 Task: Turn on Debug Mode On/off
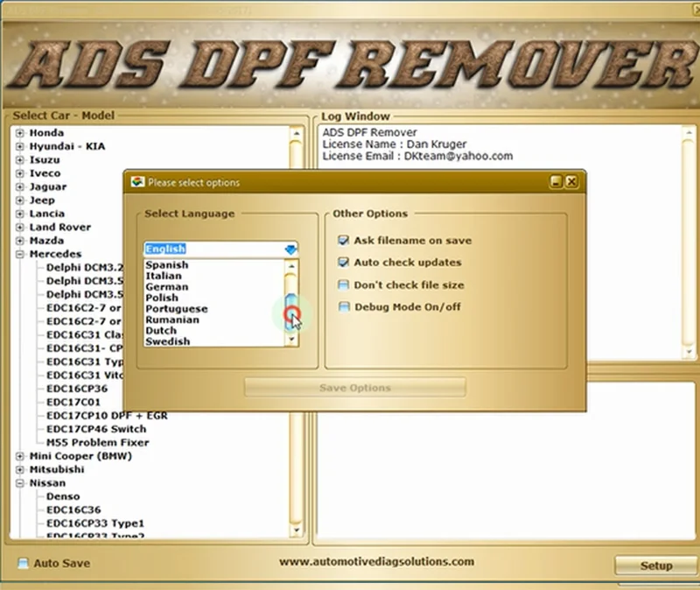pos(344,306)
